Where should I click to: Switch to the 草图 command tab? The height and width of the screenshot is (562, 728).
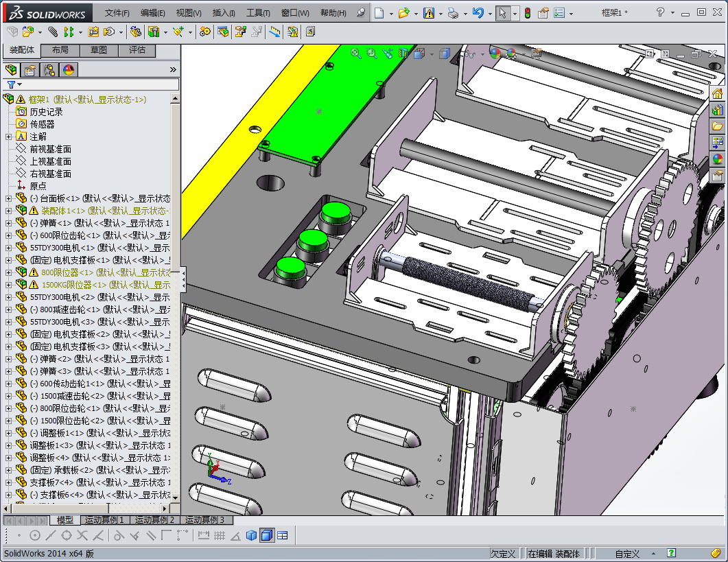pyautogui.click(x=98, y=50)
